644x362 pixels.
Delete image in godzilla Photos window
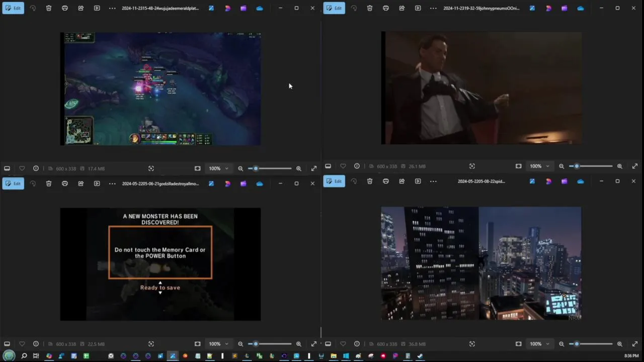point(49,184)
